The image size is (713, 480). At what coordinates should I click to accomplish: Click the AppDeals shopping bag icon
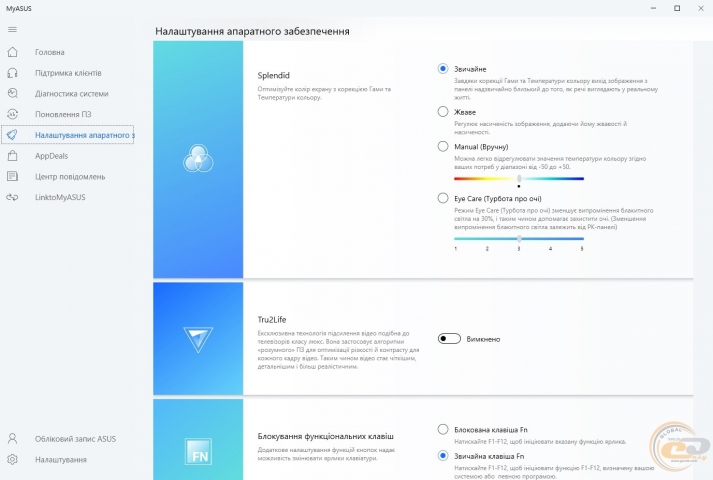point(13,155)
